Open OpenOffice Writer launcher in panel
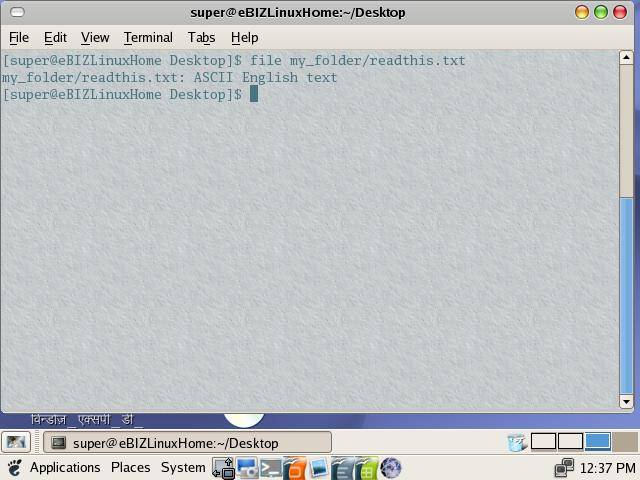 pos(343,468)
